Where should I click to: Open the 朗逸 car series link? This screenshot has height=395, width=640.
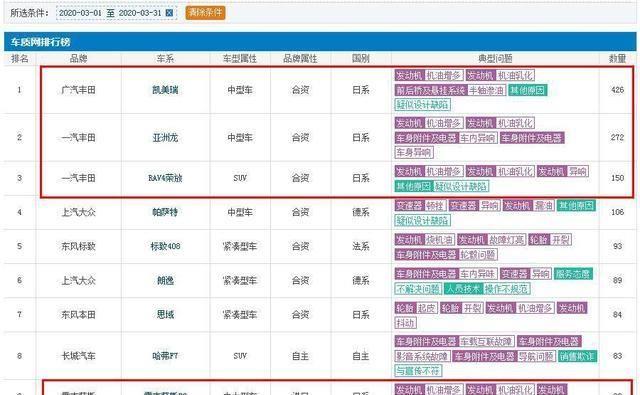coord(165,280)
